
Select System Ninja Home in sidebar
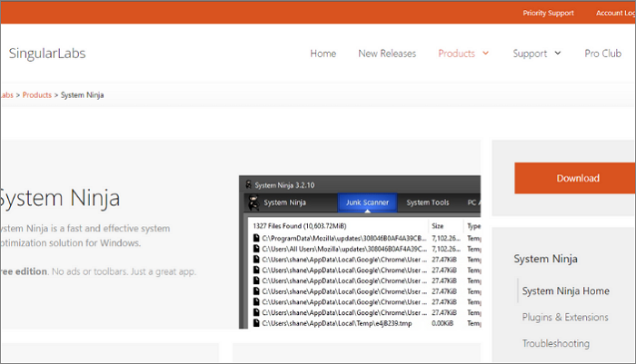coord(564,290)
